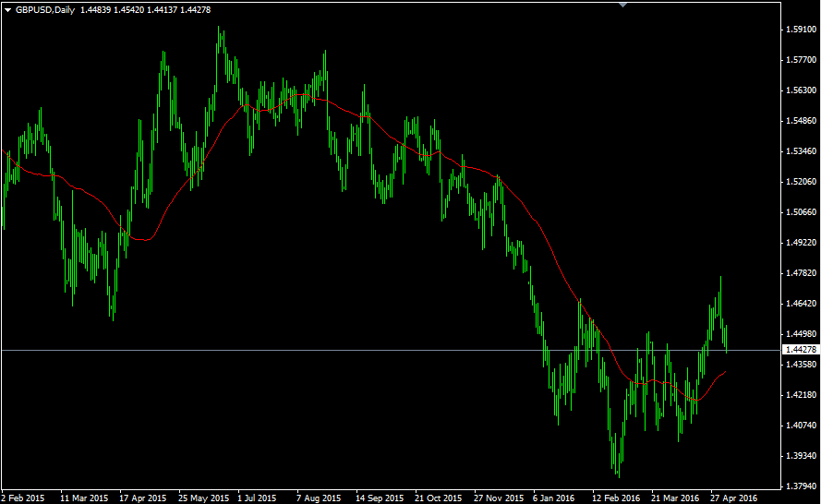The image size is (821, 504).
Task: Click the 1.39340 price axis label
Action: coord(801,456)
